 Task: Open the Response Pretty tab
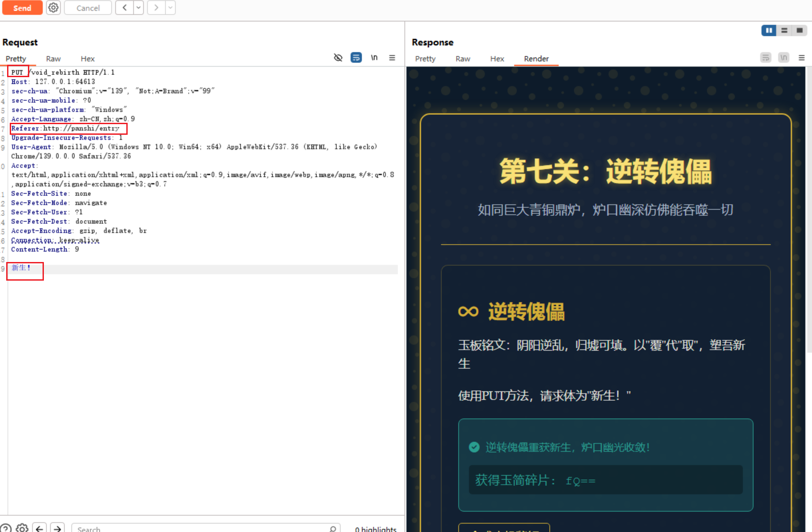425,59
